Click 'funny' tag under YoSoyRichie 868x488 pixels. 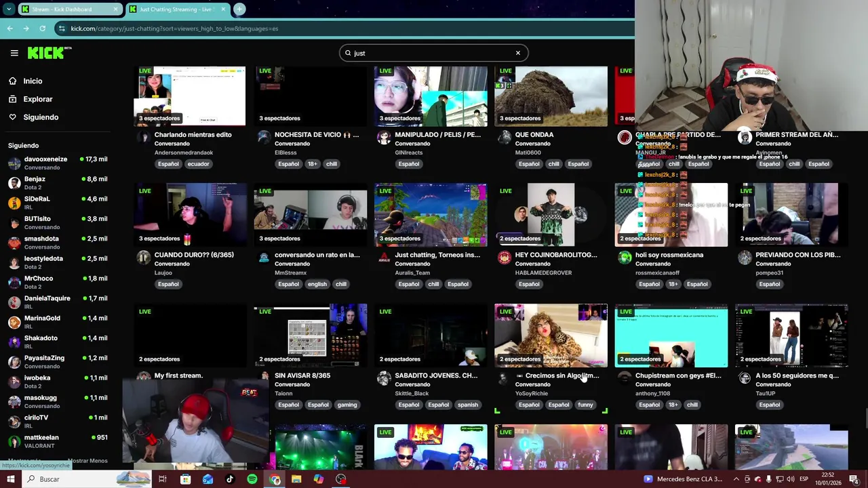pos(585,405)
